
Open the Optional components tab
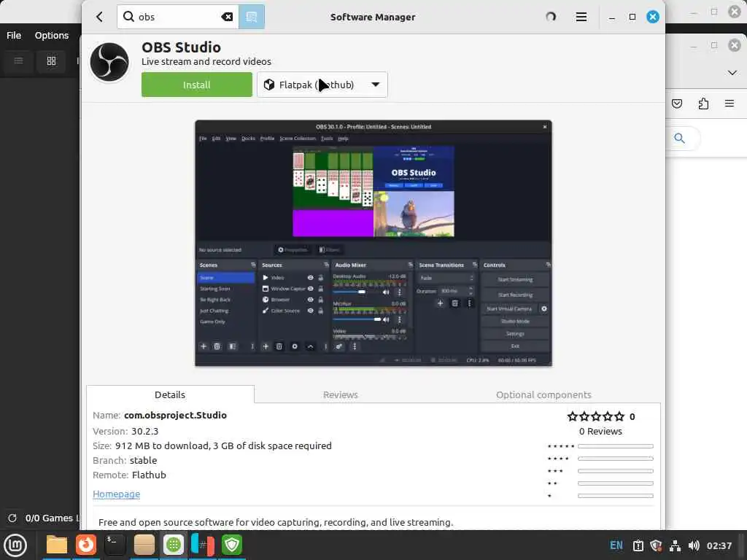point(543,394)
